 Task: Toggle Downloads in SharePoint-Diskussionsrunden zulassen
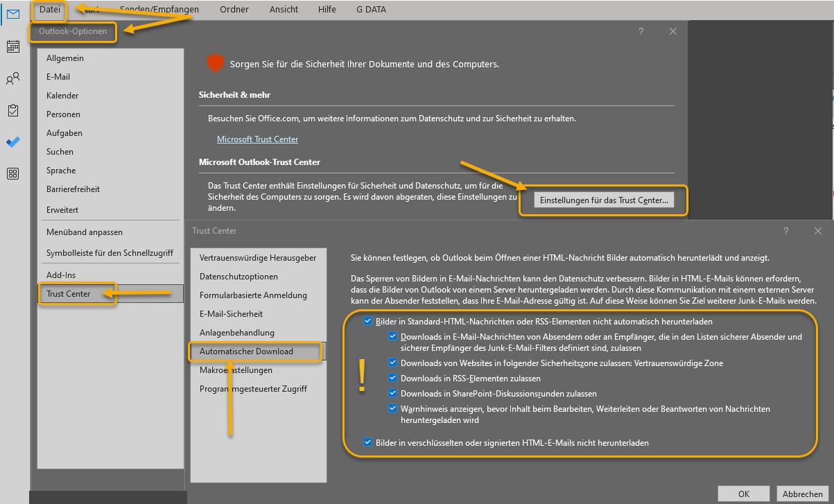coord(393,393)
